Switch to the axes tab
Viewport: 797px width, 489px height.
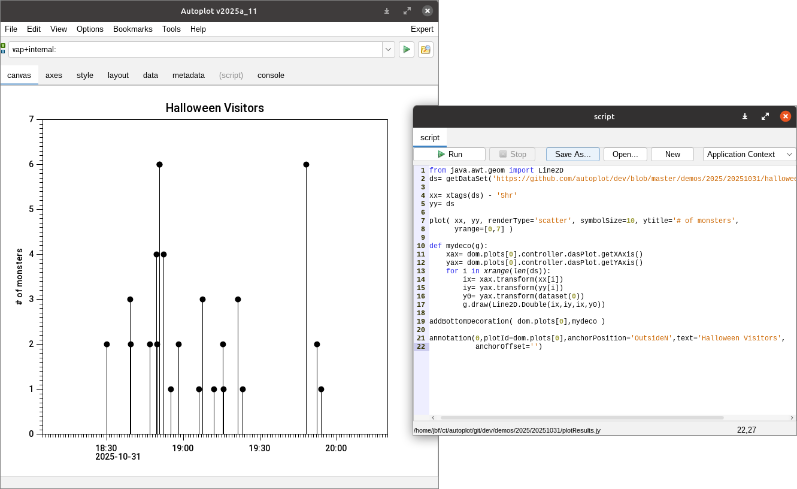pyautogui.click(x=54, y=75)
